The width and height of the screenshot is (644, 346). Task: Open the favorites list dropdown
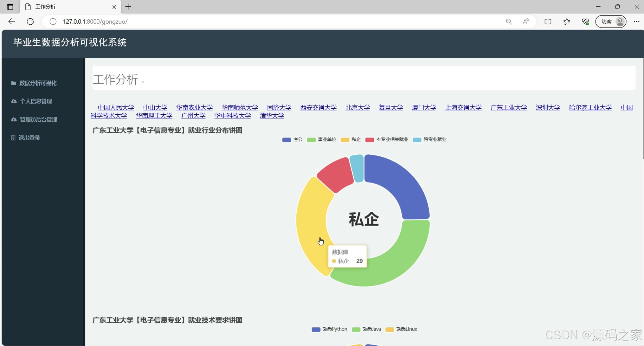(x=567, y=21)
